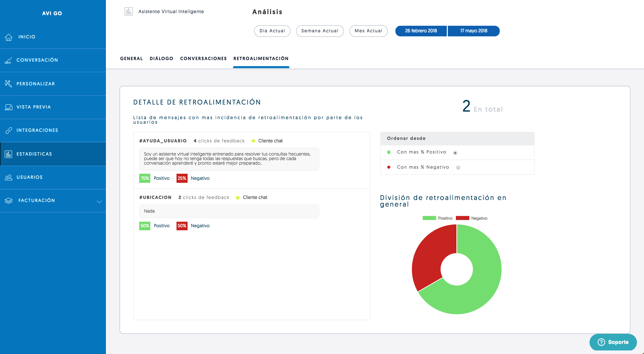The height and width of the screenshot is (354, 644).
Task: Select the 'Con mas % Positivo' radio button
Action: click(455, 153)
